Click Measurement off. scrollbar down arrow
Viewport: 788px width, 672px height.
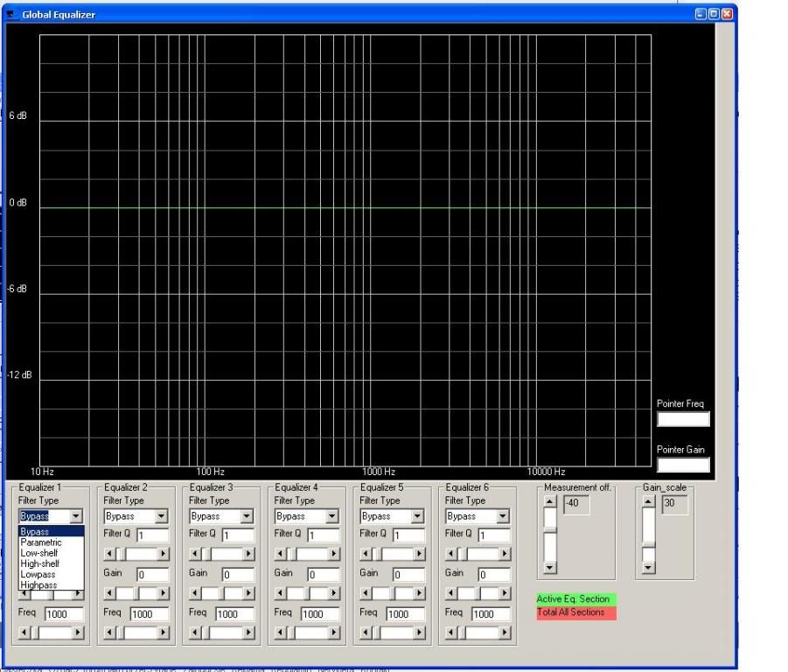click(550, 568)
